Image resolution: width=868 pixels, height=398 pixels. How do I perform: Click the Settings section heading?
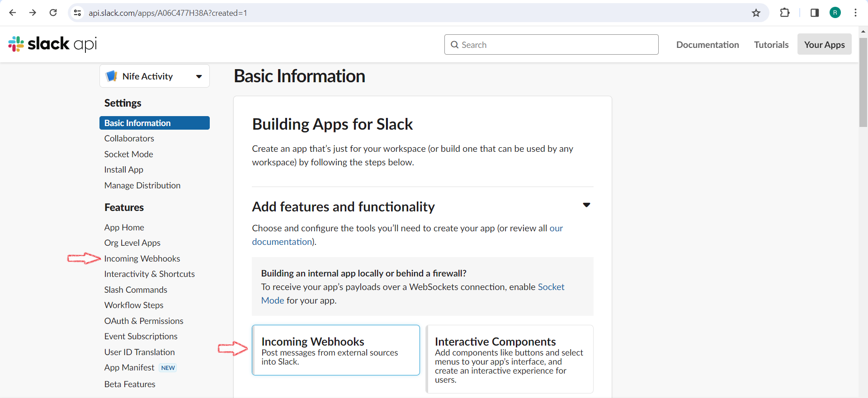click(123, 103)
